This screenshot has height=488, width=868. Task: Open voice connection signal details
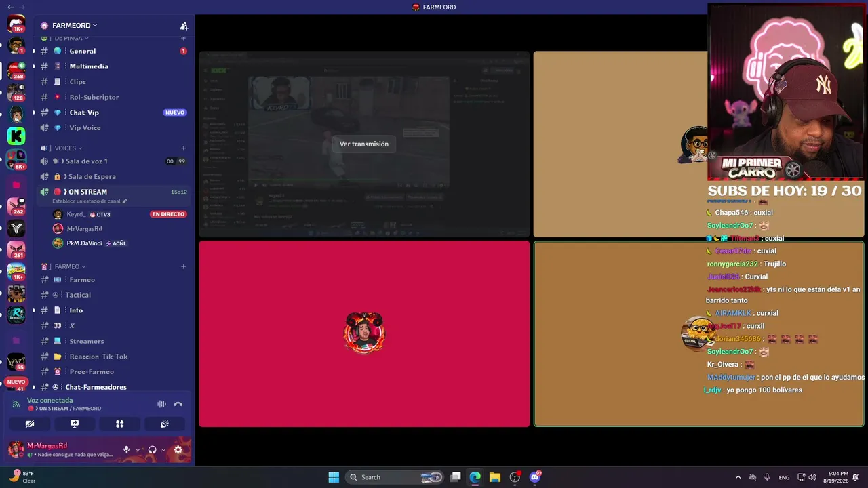point(16,404)
